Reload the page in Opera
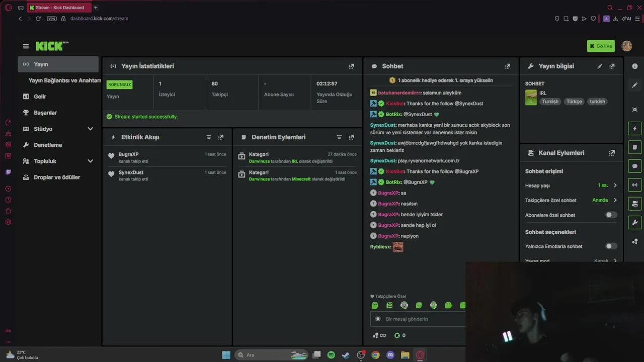The height and width of the screenshot is (362, 644). pos(38,19)
